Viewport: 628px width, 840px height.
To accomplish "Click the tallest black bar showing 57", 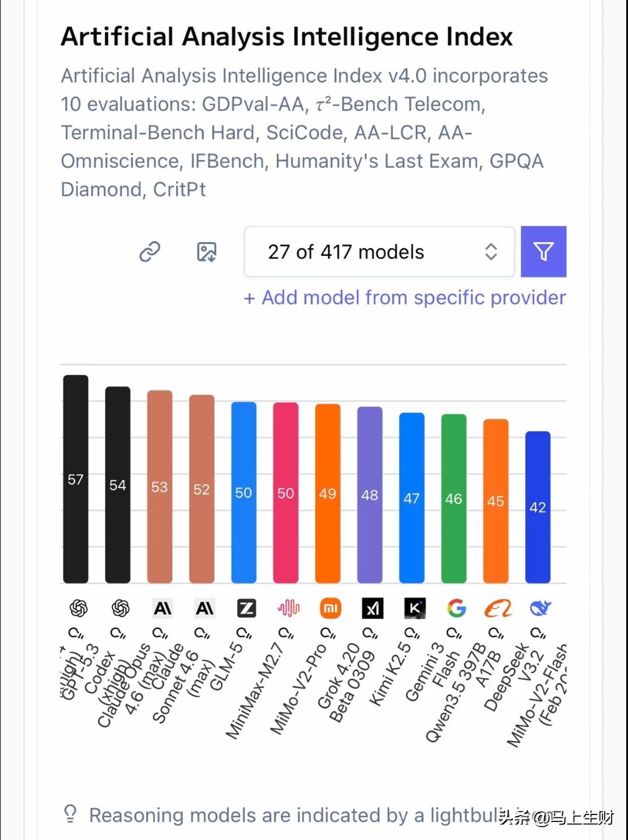I will pyautogui.click(x=76, y=479).
